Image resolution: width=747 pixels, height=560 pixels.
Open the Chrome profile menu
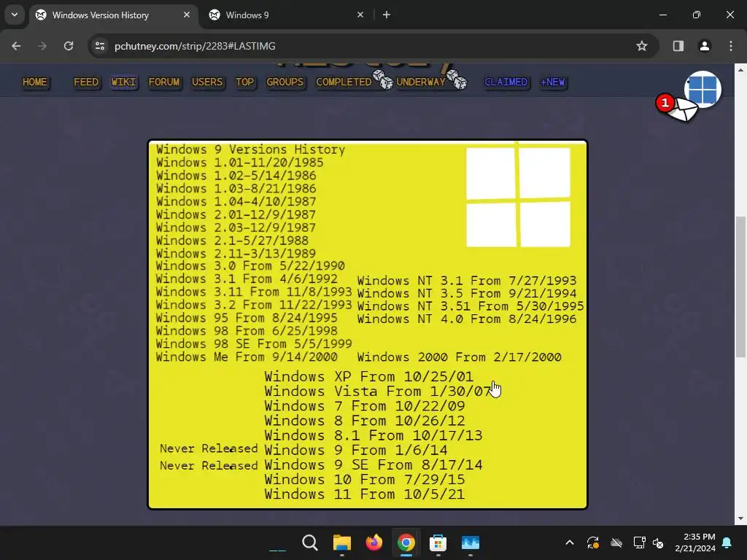[705, 46]
